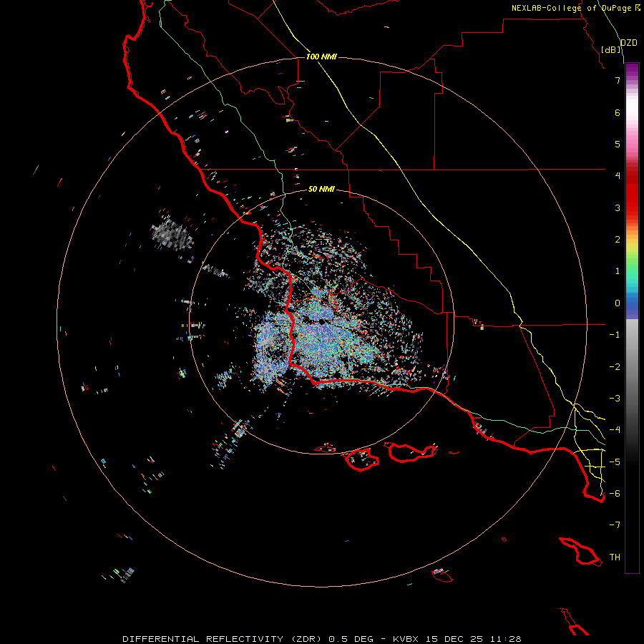Click the 100 NMI range ring label
The width and height of the screenshot is (644, 644).
[x=321, y=57]
